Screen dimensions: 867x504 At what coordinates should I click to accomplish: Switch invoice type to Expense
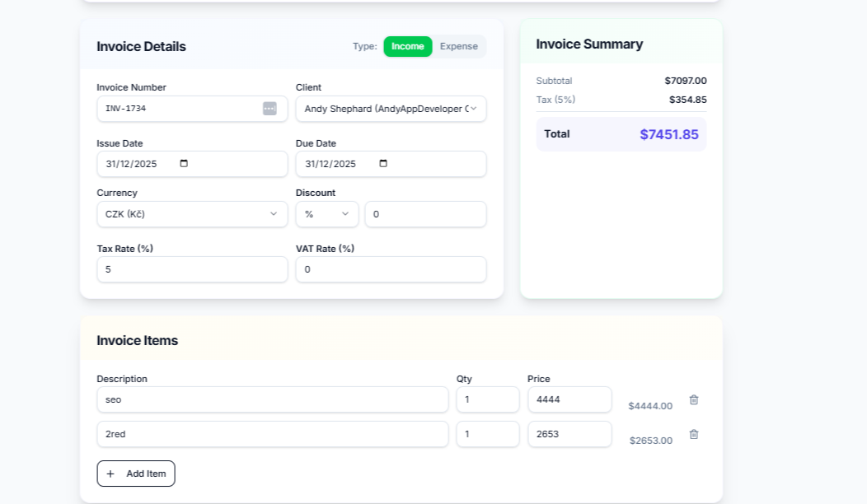tap(458, 47)
